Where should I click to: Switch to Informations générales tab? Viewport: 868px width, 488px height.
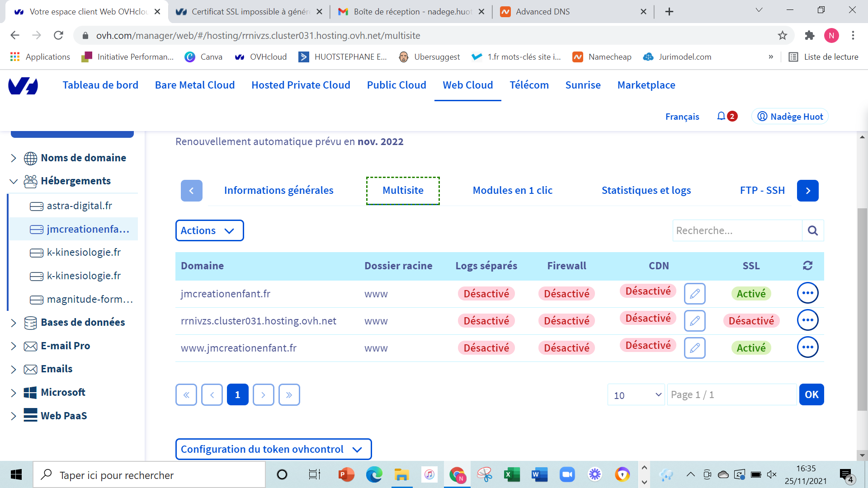(x=278, y=190)
